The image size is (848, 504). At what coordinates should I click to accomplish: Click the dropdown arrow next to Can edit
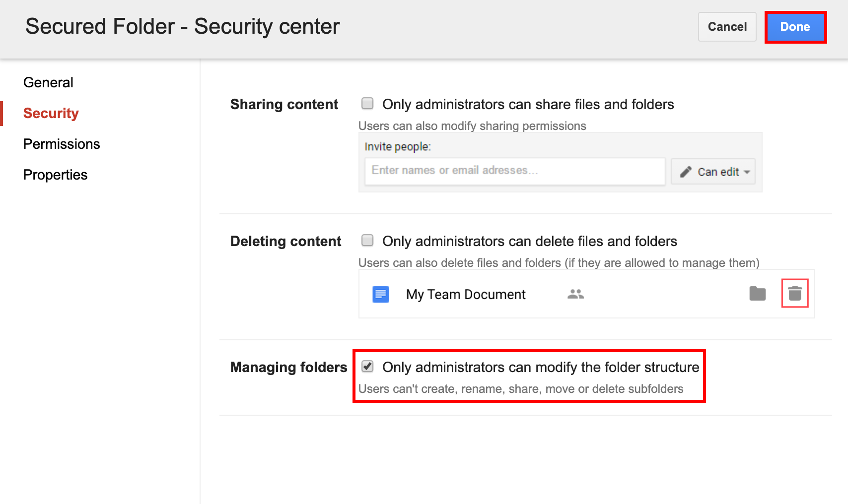point(747,172)
